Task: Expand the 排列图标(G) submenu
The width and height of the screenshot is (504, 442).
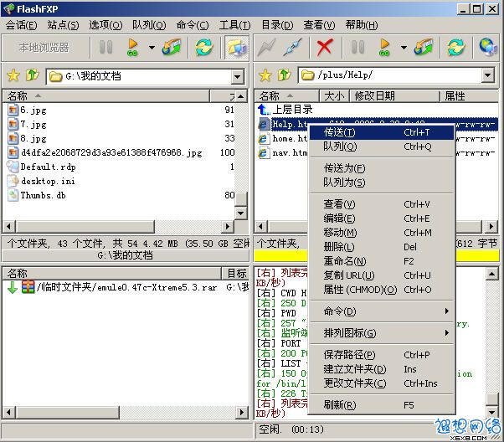Action: coord(382,333)
